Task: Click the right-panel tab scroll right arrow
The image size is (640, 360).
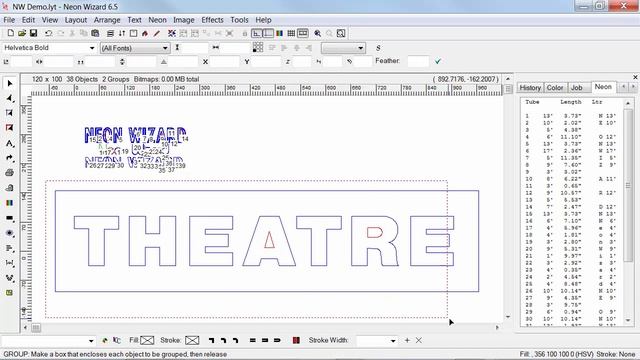Action: tap(633, 87)
